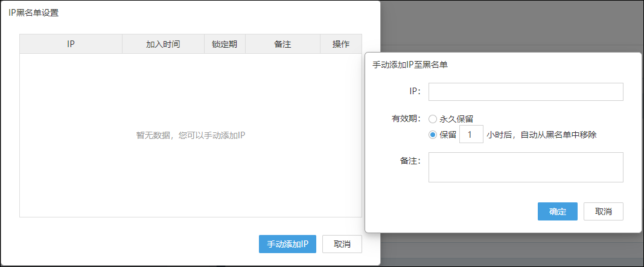644x267 pixels.
Task: Click the 手动添加IP button
Action: pyautogui.click(x=287, y=244)
